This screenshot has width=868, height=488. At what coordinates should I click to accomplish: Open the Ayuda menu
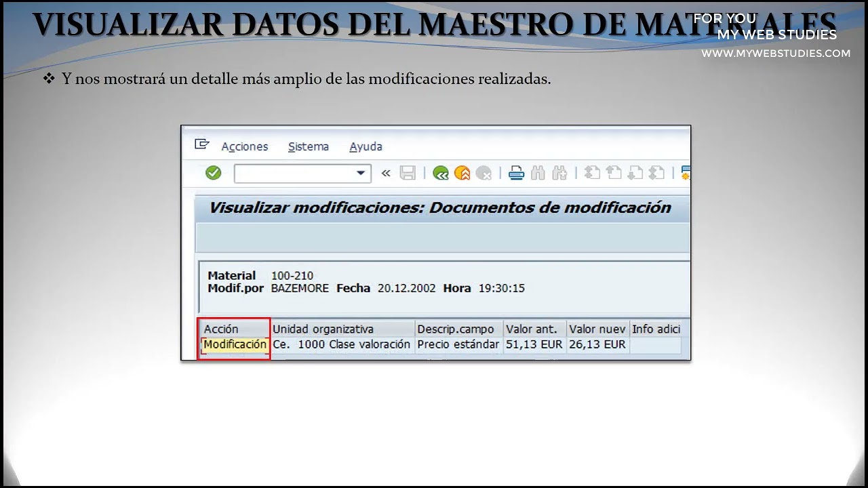(366, 146)
